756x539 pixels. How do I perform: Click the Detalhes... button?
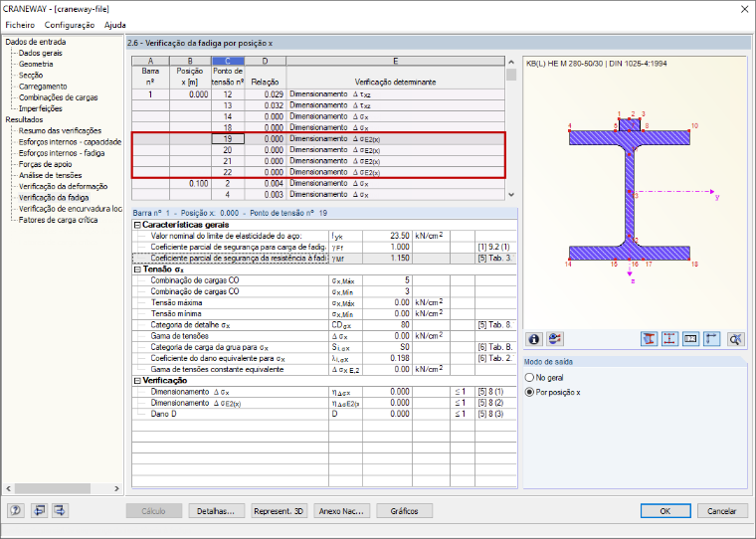point(216,511)
